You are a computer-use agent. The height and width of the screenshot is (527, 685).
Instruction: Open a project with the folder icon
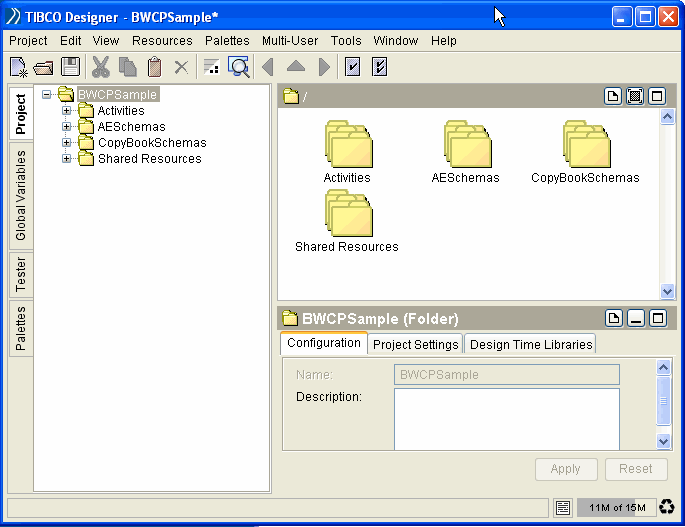point(43,68)
